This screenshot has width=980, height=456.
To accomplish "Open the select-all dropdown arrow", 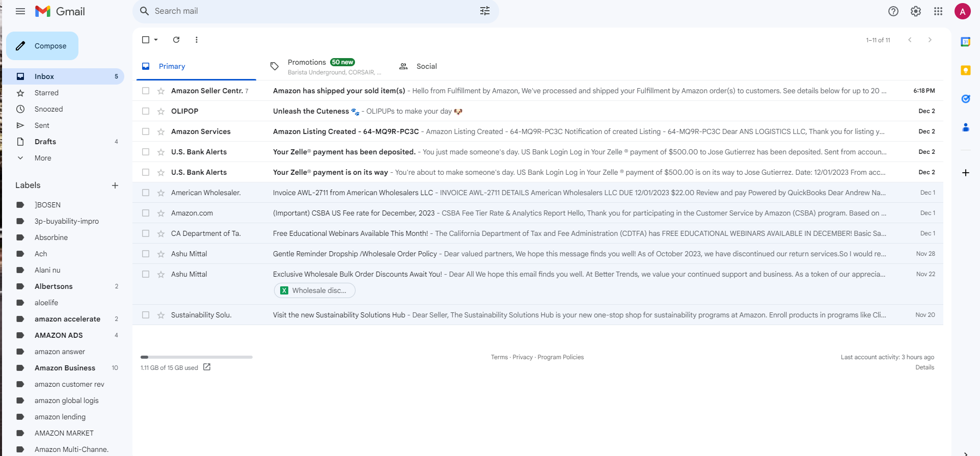I will pos(156,40).
